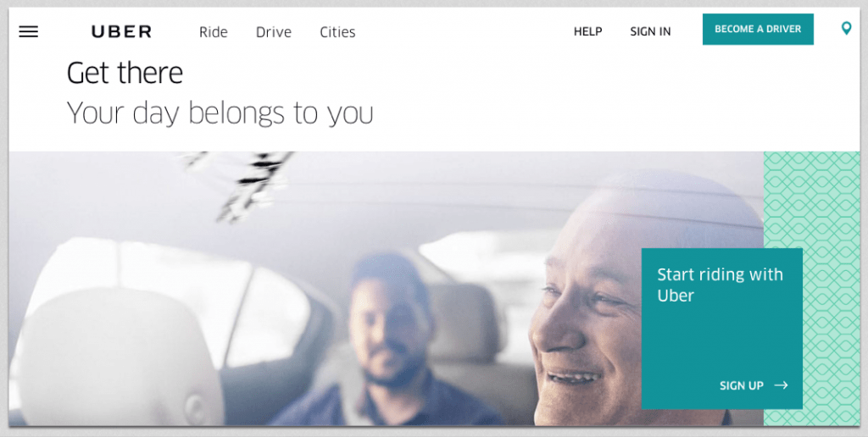868x437 pixels.
Task: Click the bearded passenger in the back seat
Action: (387, 343)
